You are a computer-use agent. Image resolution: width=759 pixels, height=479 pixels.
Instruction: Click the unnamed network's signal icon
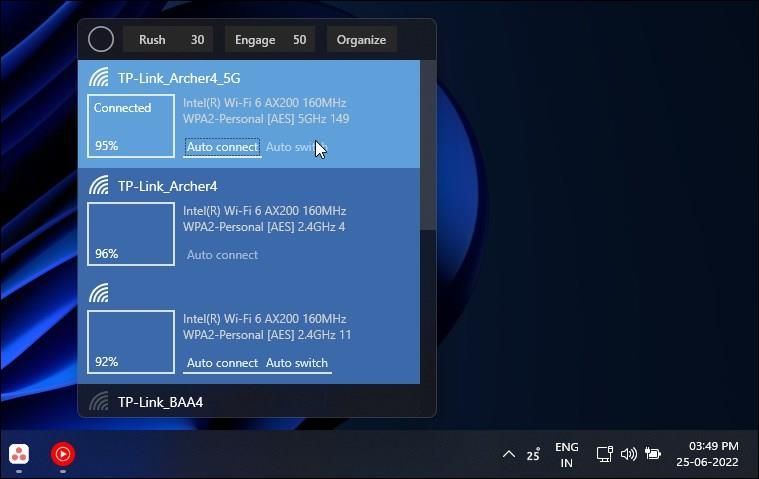point(99,293)
